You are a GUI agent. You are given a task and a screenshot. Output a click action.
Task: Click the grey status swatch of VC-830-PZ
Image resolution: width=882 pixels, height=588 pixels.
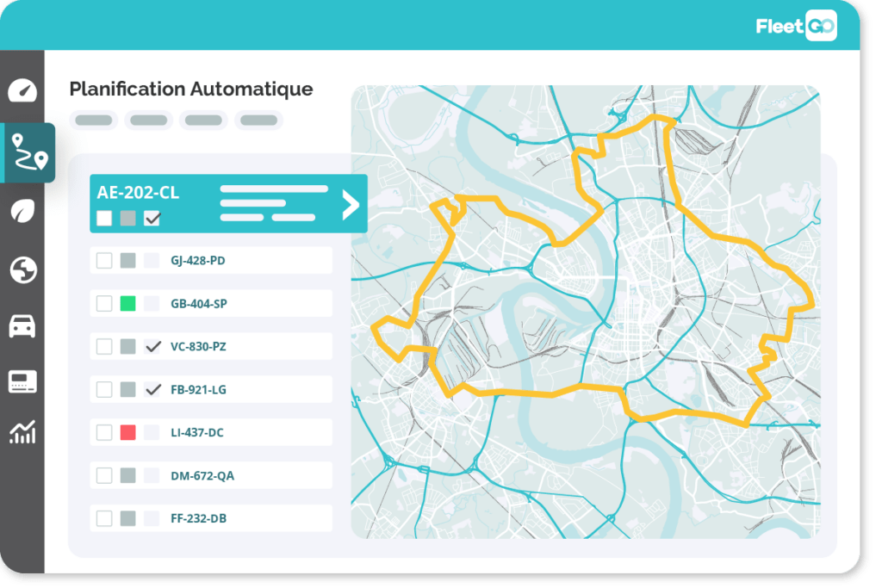(x=128, y=346)
